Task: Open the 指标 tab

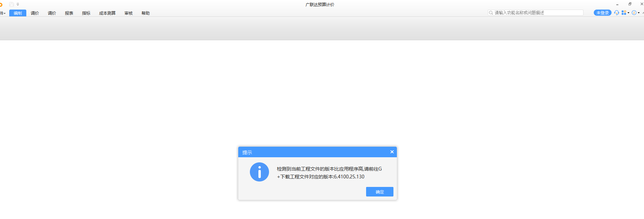Action: 86,13
